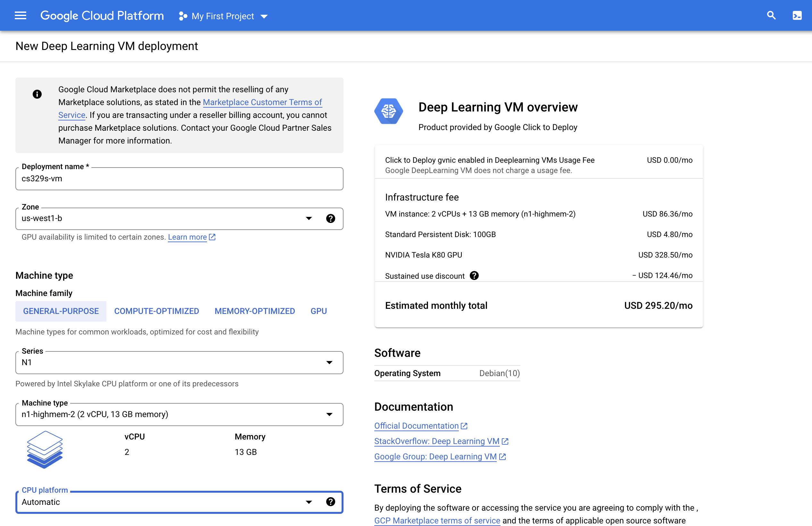Expand the Machine type n1-highmem-2 dropdown
The height and width of the screenshot is (526, 812).
[329, 415]
